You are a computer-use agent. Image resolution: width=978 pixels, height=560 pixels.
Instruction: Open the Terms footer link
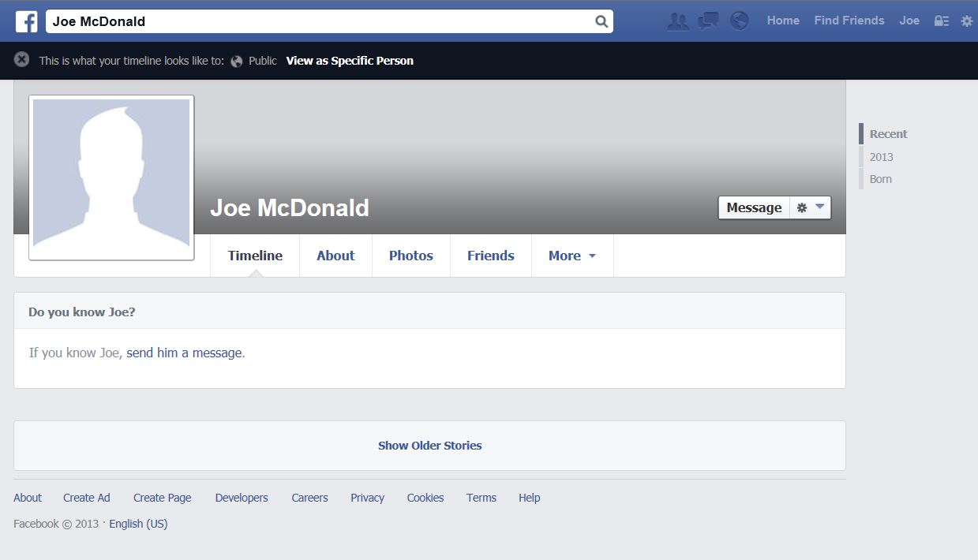(482, 498)
